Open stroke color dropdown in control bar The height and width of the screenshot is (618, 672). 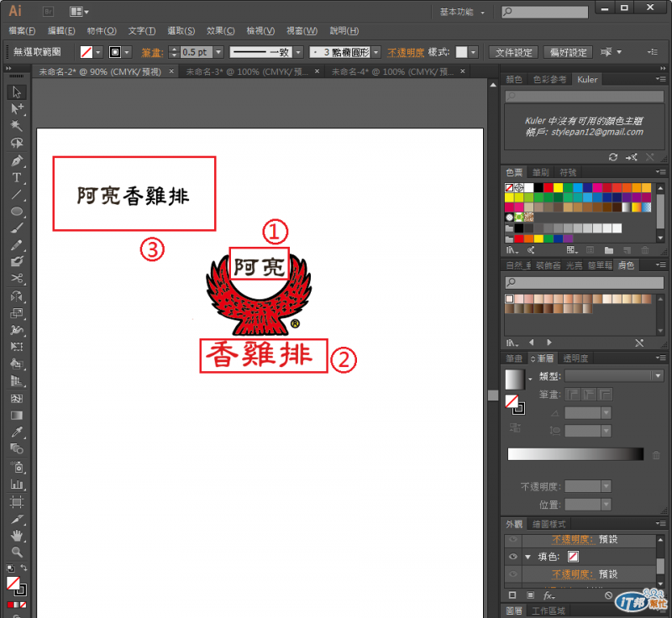click(127, 52)
